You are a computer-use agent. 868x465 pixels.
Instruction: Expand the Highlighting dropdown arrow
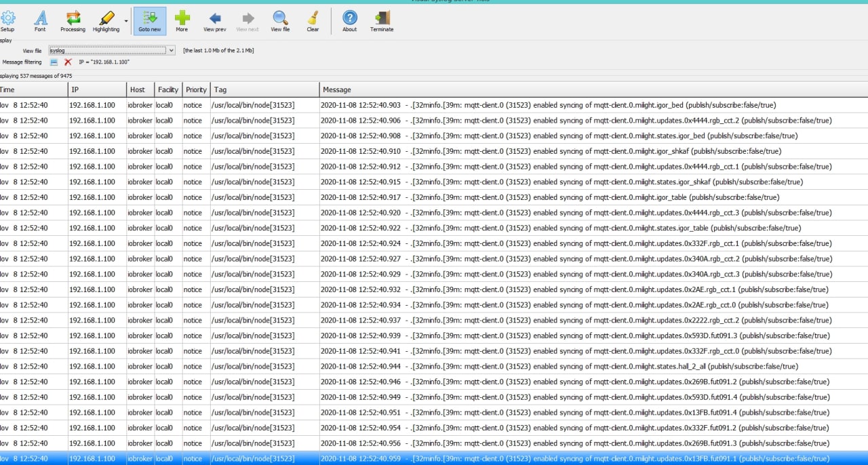tap(126, 21)
